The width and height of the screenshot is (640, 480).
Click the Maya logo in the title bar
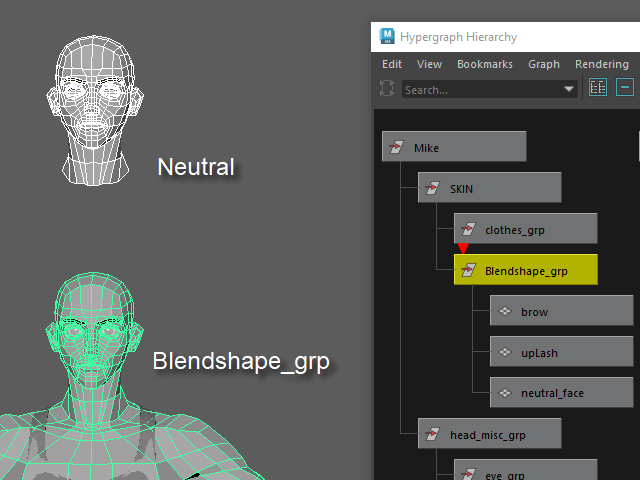386,37
